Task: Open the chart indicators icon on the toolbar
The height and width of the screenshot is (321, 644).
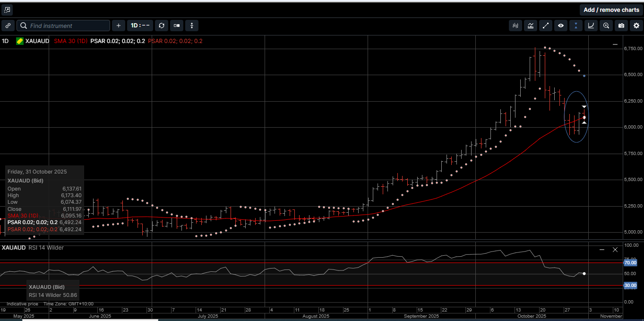Action: point(515,26)
